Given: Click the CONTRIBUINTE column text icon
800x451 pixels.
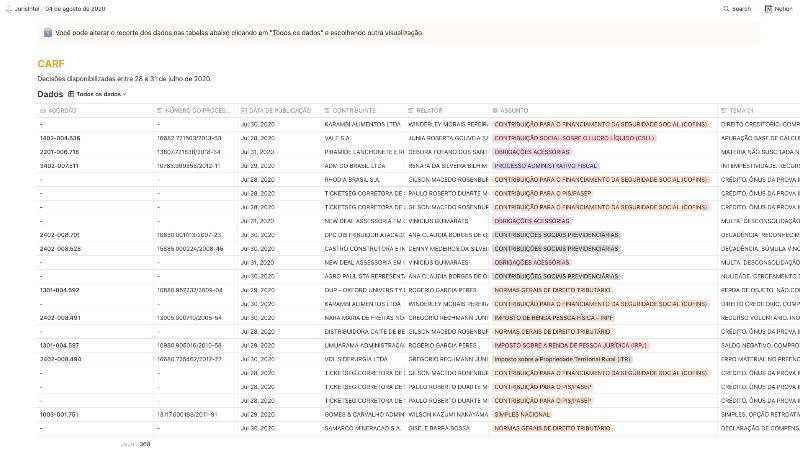Looking at the screenshot, I should (x=327, y=110).
